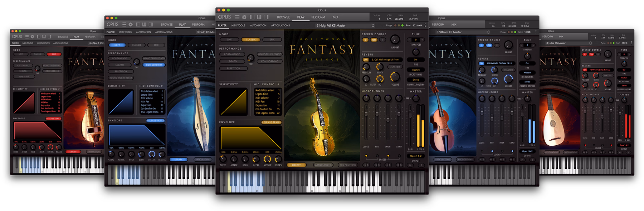Open hamburger menu in the red HurGur window
644x211 pixels.
click(x=26, y=37)
